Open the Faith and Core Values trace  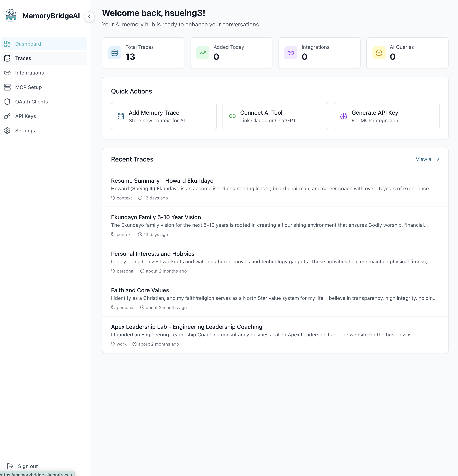point(140,290)
